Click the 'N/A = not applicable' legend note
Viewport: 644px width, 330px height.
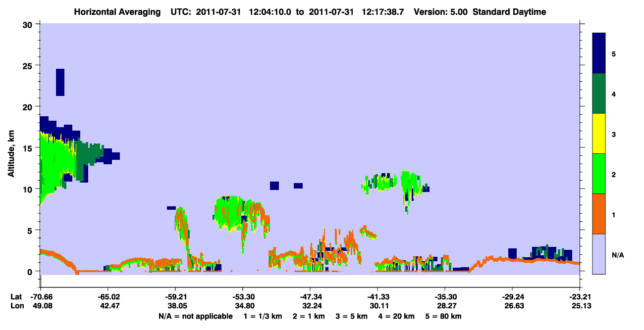pos(195,316)
